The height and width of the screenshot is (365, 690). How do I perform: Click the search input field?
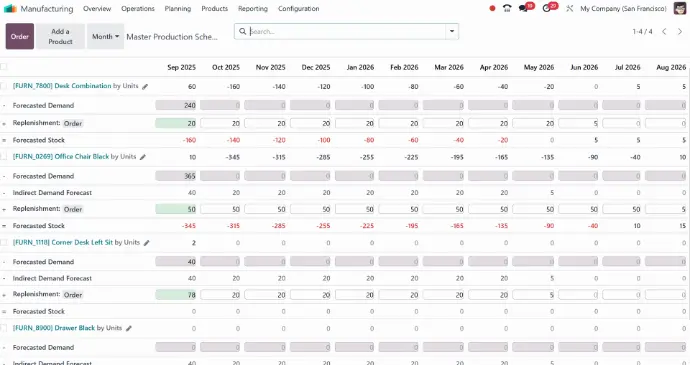[347, 31]
